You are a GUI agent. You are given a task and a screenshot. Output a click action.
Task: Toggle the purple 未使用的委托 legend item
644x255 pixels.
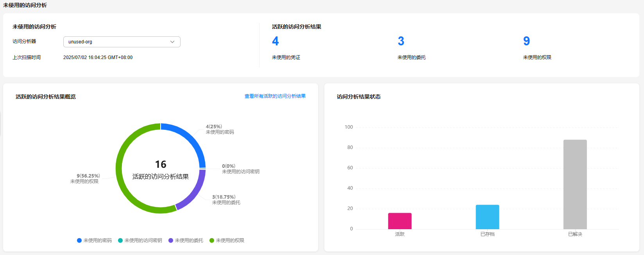coord(186,241)
